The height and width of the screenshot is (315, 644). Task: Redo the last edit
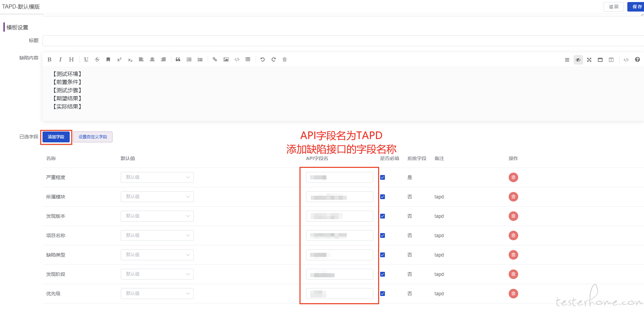click(x=273, y=59)
